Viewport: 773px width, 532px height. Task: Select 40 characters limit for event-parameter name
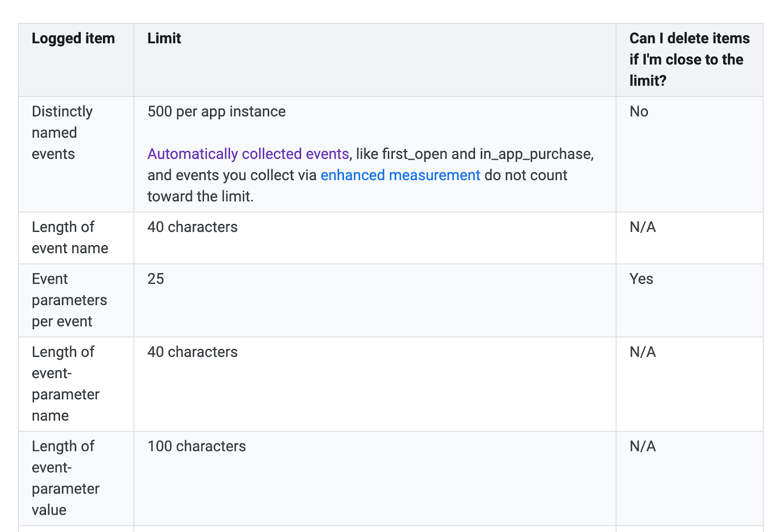click(x=192, y=352)
